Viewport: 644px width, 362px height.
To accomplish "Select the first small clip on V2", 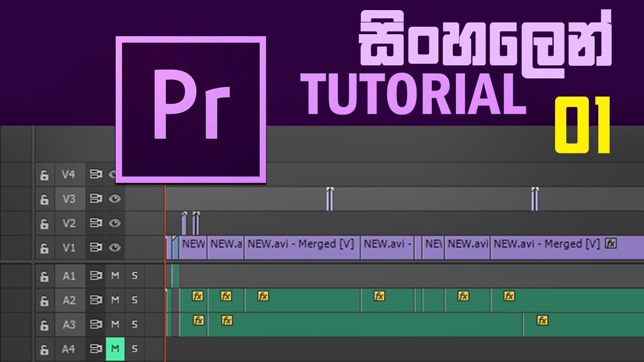I will 184,223.
